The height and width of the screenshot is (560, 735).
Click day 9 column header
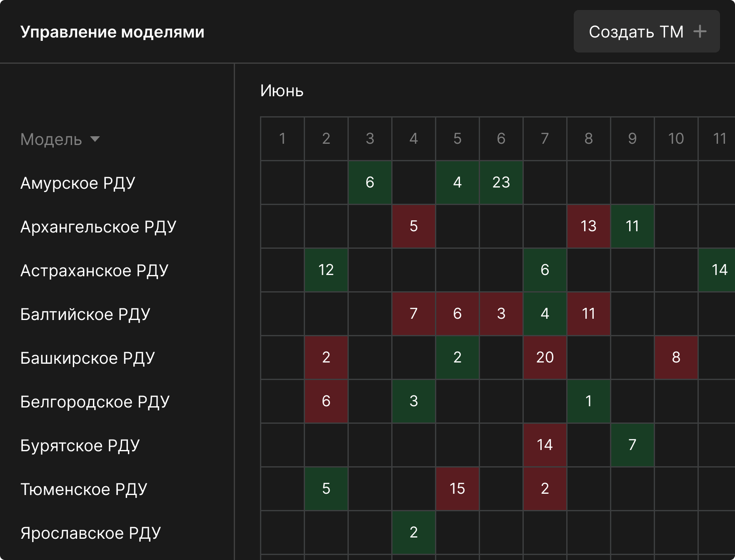[632, 139]
